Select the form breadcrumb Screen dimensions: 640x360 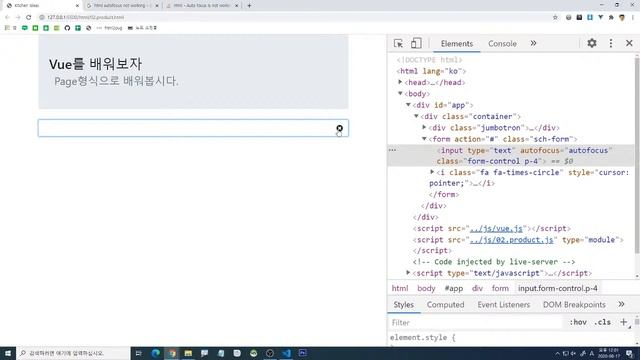(500, 288)
